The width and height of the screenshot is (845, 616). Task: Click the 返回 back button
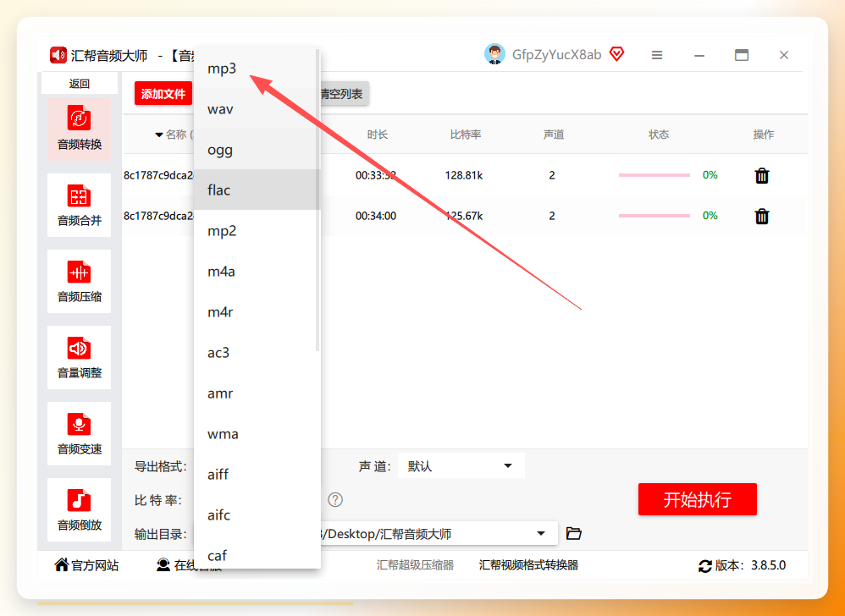(x=80, y=84)
